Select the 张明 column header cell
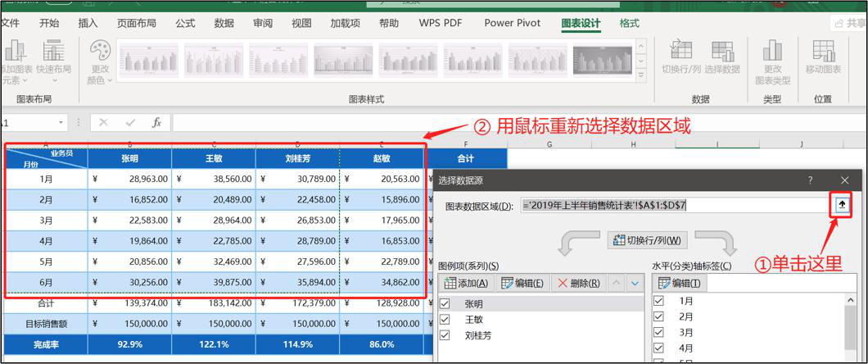This screenshot has height=364, width=868. [x=129, y=158]
